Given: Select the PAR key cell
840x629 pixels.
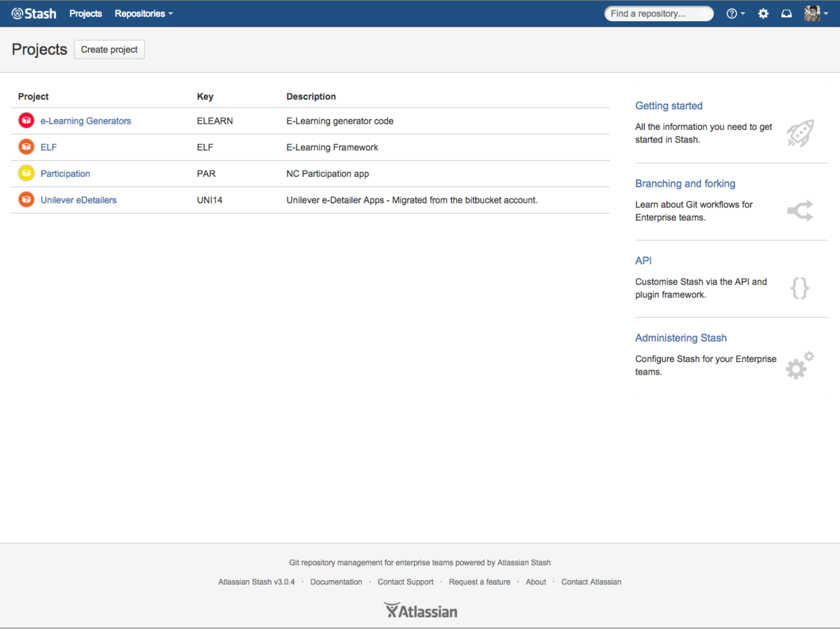Looking at the screenshot, I should coord(206,173).
